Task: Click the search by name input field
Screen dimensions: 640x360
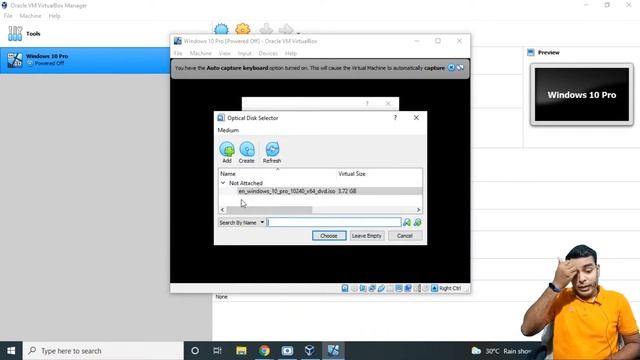Action: click(x=334, y=222)
